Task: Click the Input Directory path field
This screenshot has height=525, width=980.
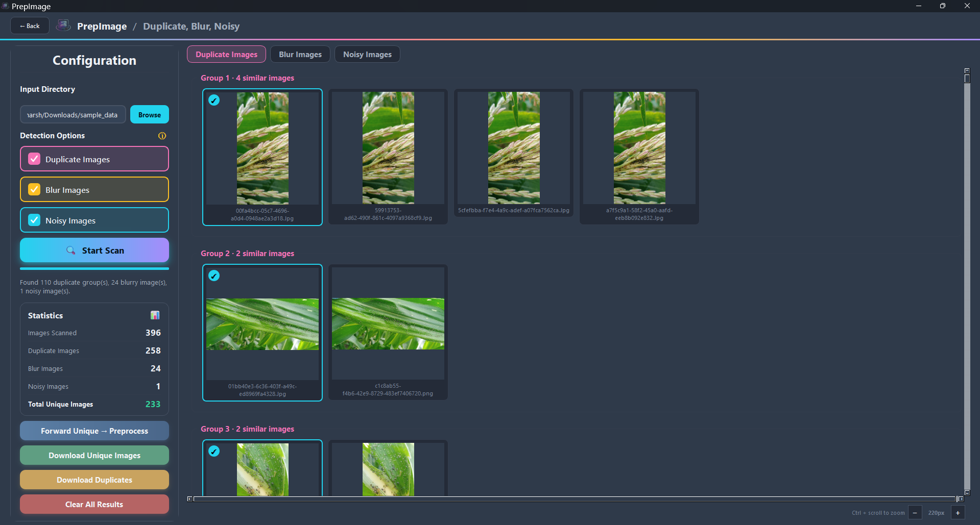Action: click(x=73, y=114)
